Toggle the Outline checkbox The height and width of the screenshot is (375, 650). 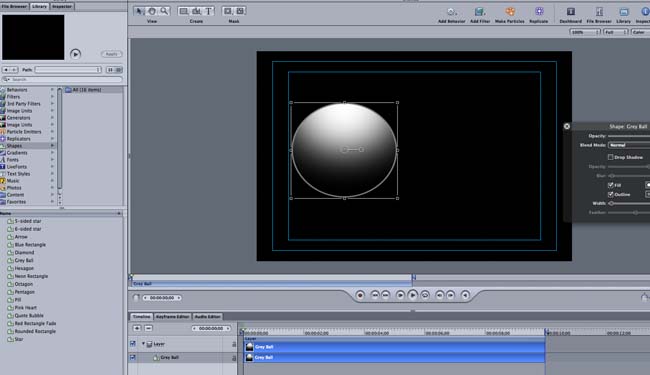(x=610, y=194)
